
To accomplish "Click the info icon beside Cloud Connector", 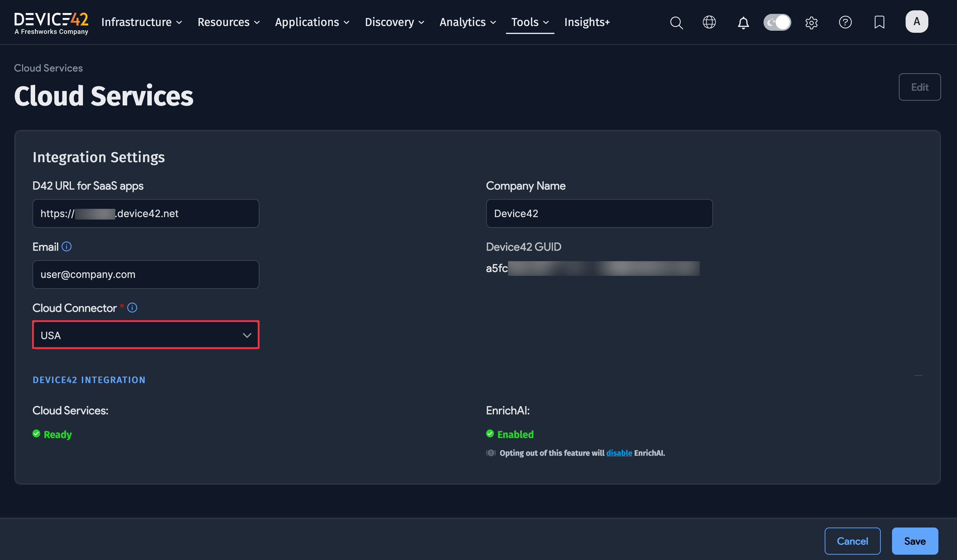I will pos(132,307).
